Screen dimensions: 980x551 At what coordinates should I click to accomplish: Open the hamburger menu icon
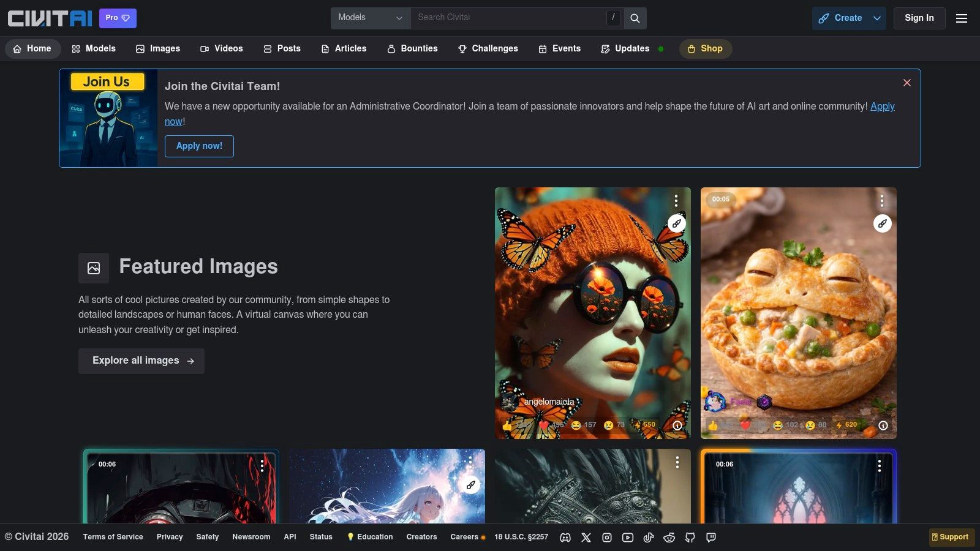pos(962,18)
